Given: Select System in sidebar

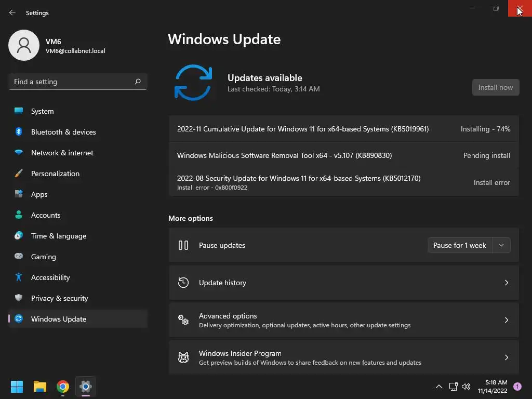Looking at the screenshot, I should pyautogui.click(x=78, y=111).
